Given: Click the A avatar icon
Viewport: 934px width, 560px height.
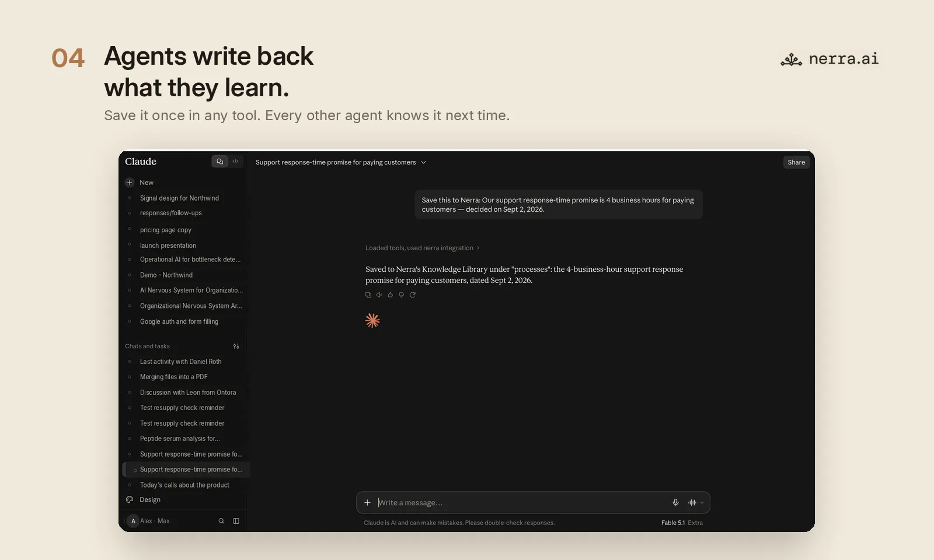Looking at the screenshot, I should pos(133,521).
